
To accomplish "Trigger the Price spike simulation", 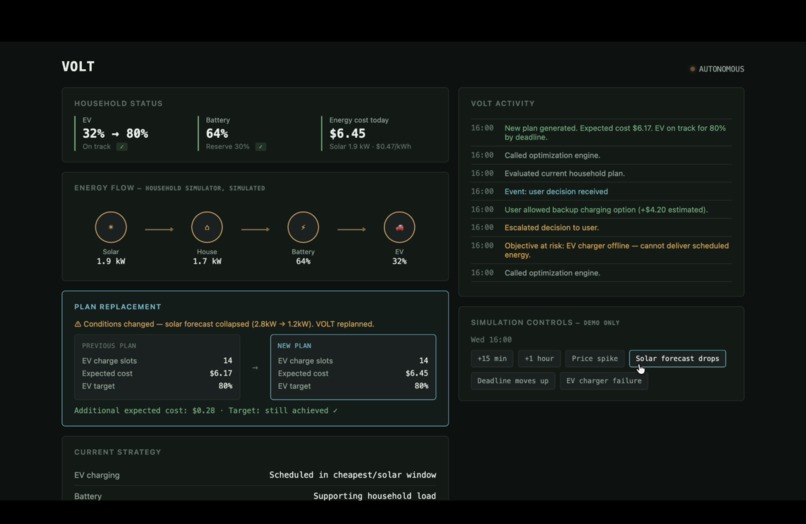I will 595,358.
